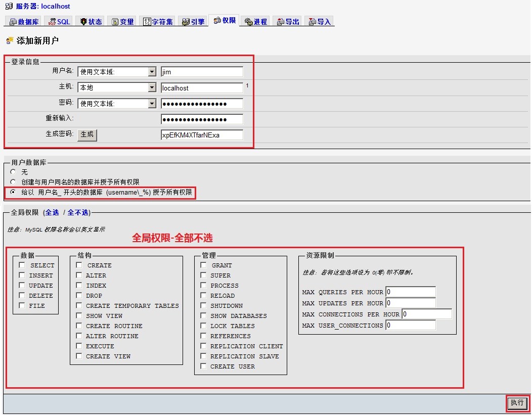Image resolution: width=532 pixels, height=415 pixels.
Task: Open the 密码 type dropdown
Action: pyautogui.click(x=152, y=104)
